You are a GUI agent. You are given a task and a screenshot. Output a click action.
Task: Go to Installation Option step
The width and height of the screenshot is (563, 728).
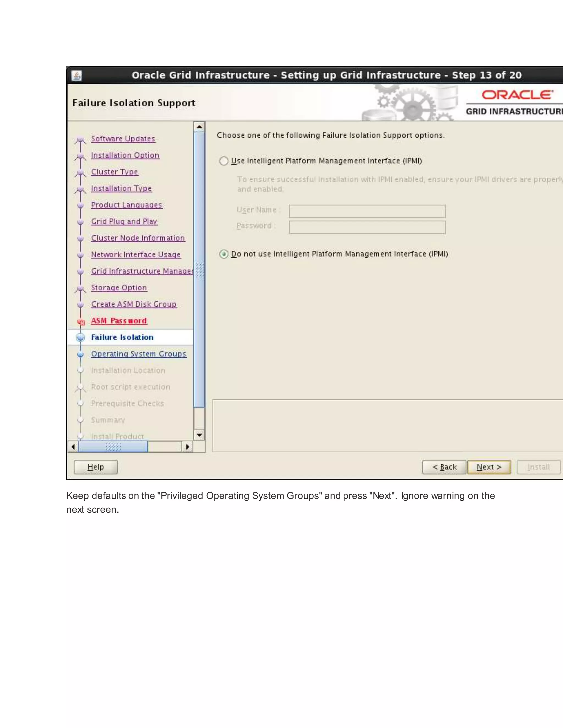tap(125, 155)
